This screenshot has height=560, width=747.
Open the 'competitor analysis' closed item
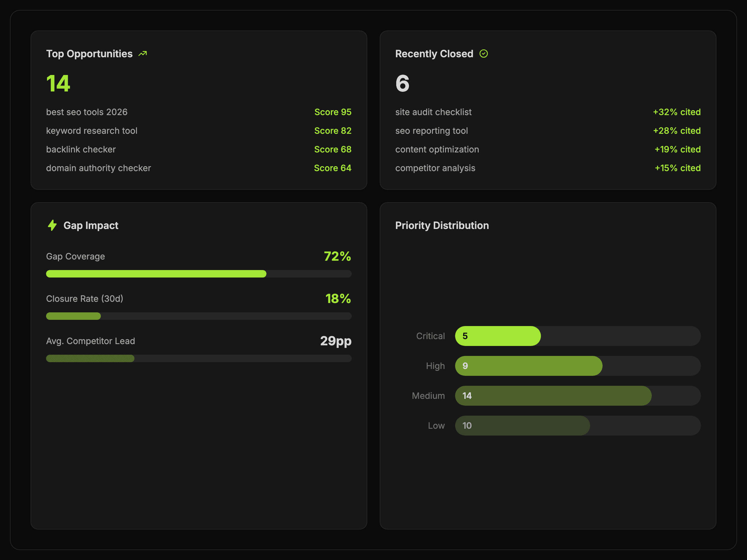point(435,168)
